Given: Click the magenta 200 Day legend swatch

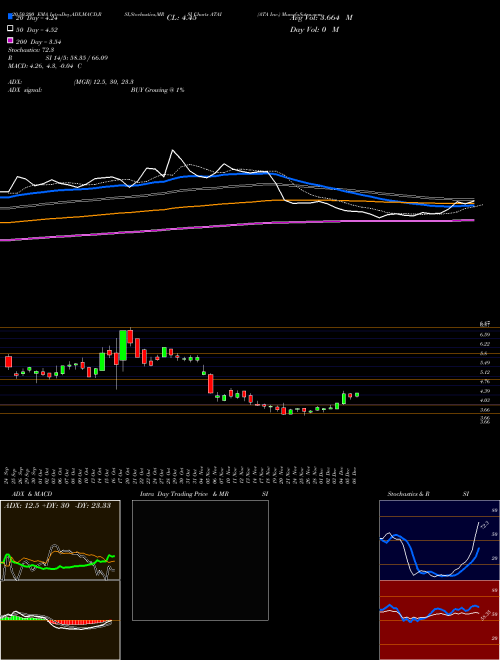Looking at the screenshot, I should click(10, 40).
